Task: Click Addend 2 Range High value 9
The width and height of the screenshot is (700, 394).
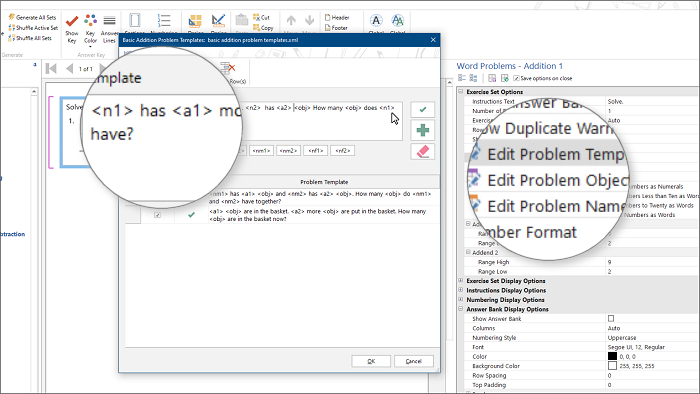Action: [609, 262]
